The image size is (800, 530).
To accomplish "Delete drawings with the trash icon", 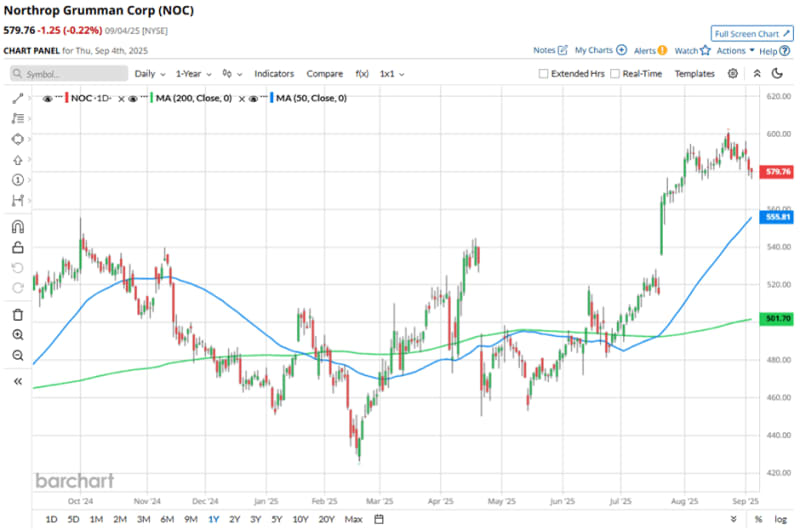I will click(x=17, y=314).
